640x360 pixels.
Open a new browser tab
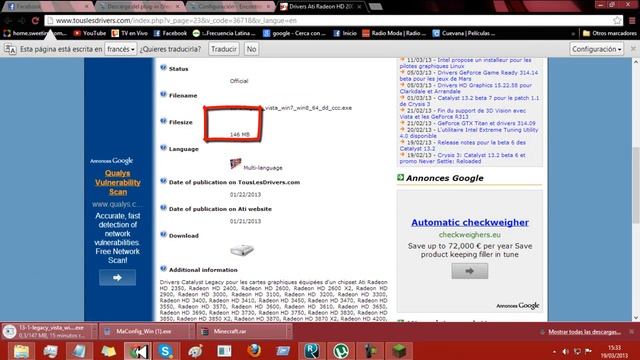coord(376,7)
